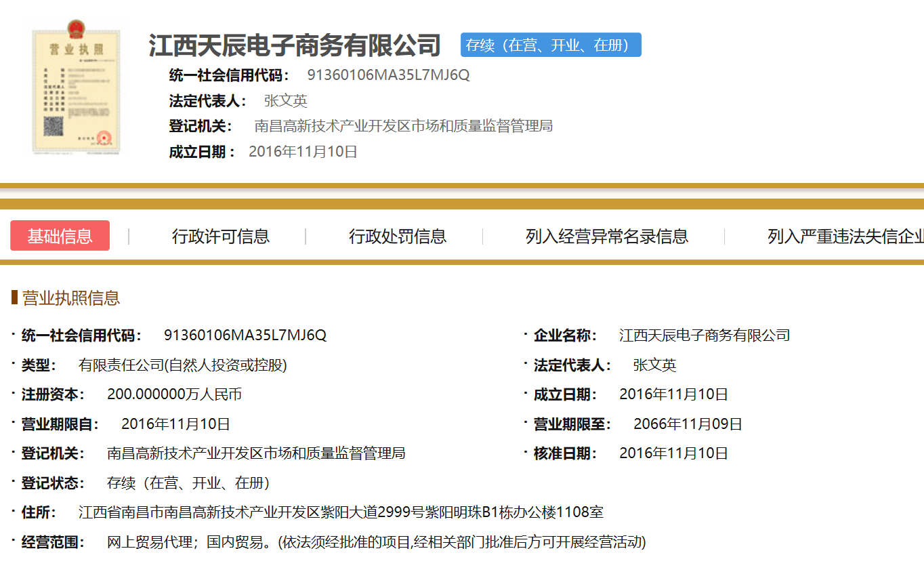Open the 列入严重违法失信企业 tab
The height and width of the screenshot is (574, 924).
click(845, 237)
